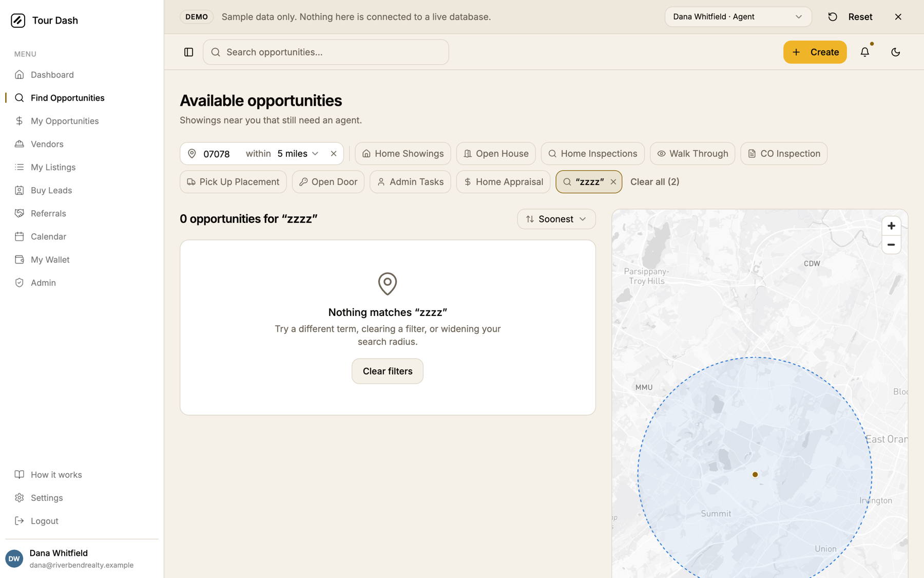Image resolution: width=924 pixels, height=578 pixels.
Task: Focus the Search opportunities field
Action: click(326, 52)
